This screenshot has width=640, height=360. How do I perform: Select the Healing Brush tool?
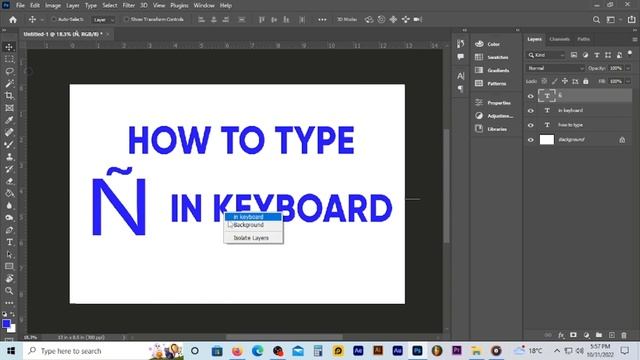[x=9, y=132]
